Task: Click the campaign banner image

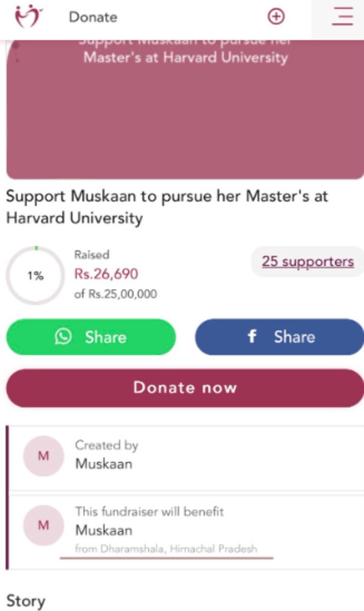Action: pos(182,109)
